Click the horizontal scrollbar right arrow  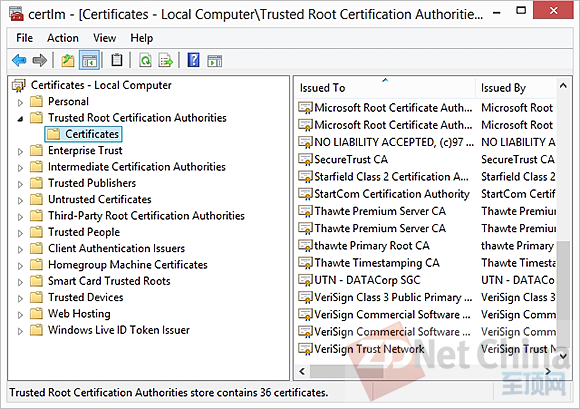pyautogui.click(x=548, y=371)
